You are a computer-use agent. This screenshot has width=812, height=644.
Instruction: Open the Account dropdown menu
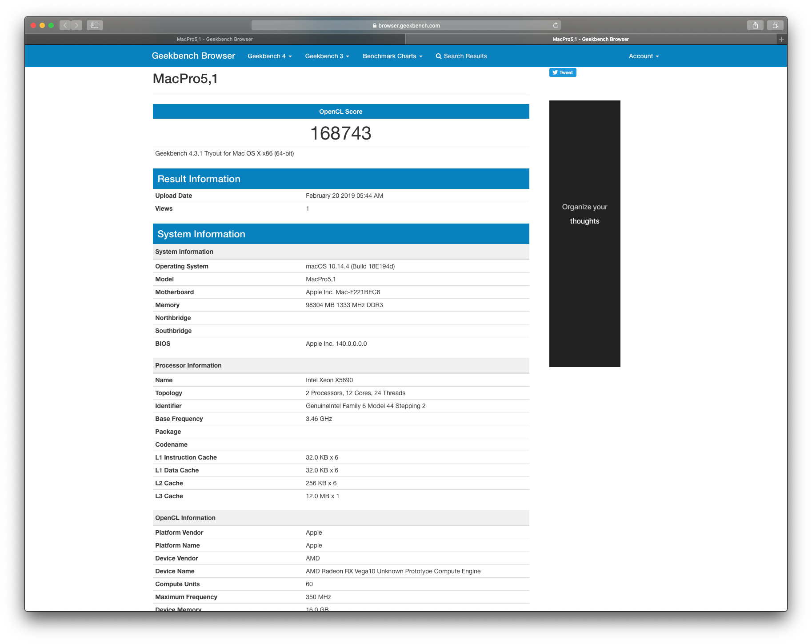click(644, 56)
